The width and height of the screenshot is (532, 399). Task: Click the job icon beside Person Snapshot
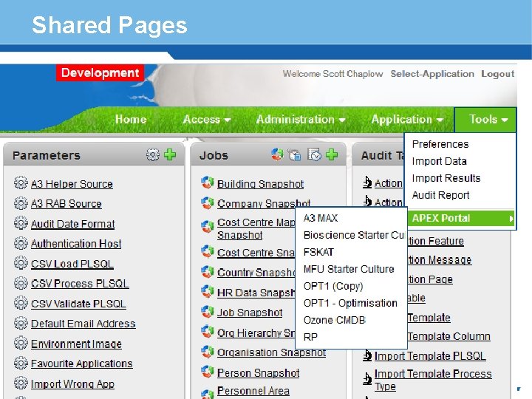pos(208,372)
